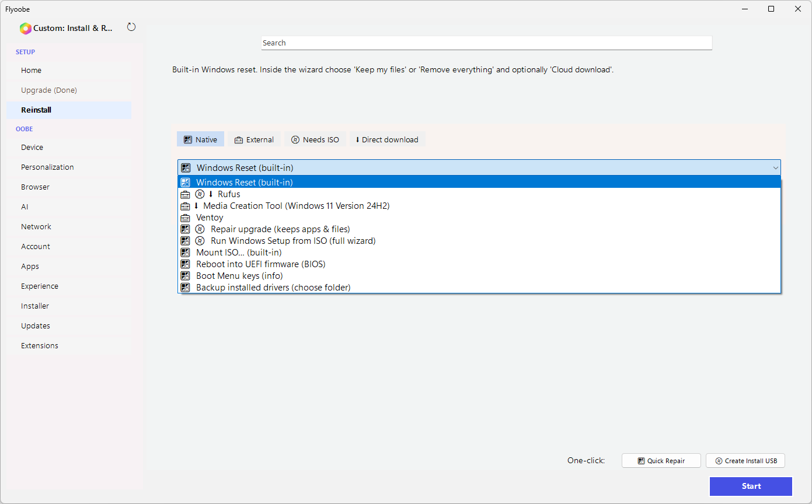Click the icon beside Backup installed drivers
This screenshot has width=812, height=504.
click(x=185, y=288)
